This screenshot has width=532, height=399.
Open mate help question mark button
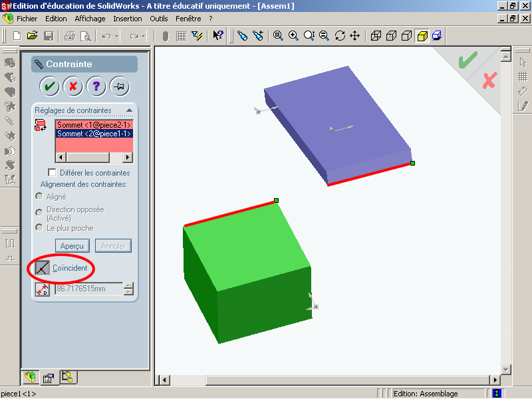[96, 86]
